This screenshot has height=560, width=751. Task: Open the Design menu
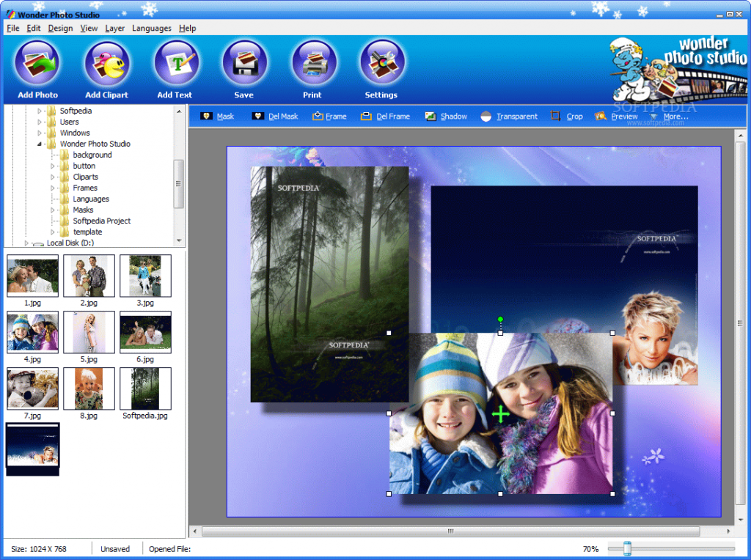(x=60, y=29)
